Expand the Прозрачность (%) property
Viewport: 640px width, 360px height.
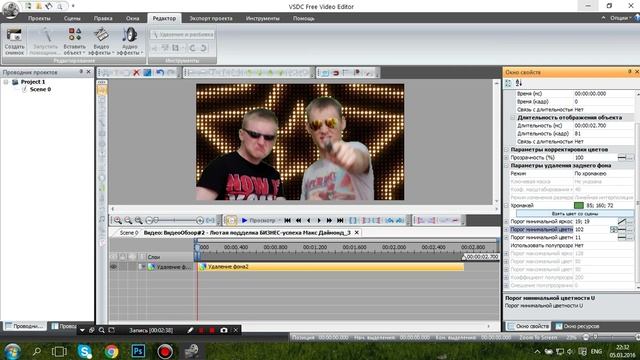pos(507,158)
